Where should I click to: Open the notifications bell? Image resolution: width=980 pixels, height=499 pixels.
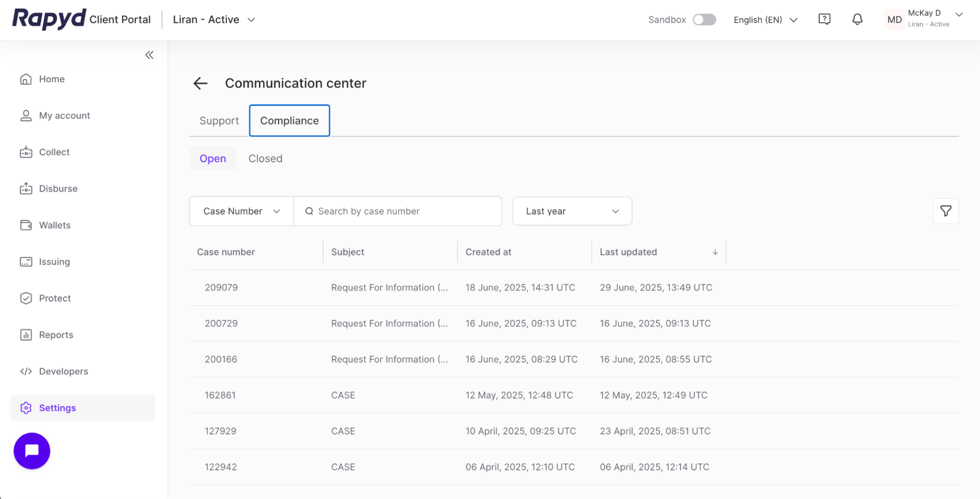pos(857,19)
